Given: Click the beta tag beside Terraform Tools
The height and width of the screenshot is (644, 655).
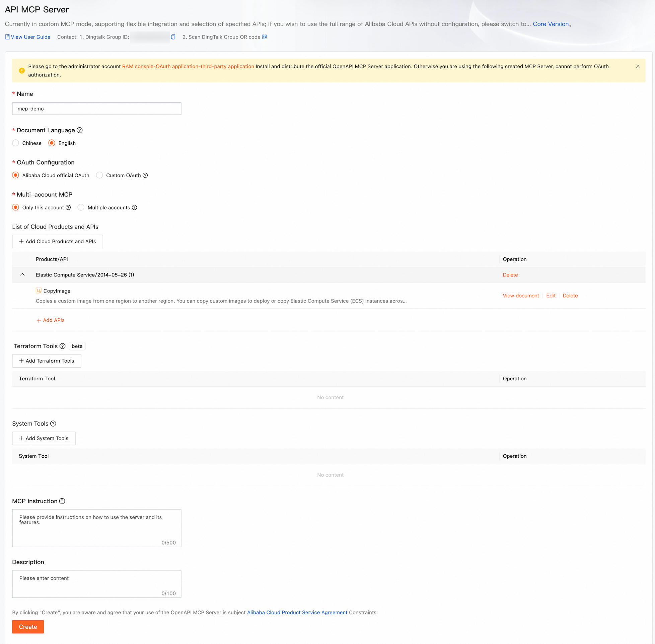Looking at the screenshot, I should click(77, 346).
